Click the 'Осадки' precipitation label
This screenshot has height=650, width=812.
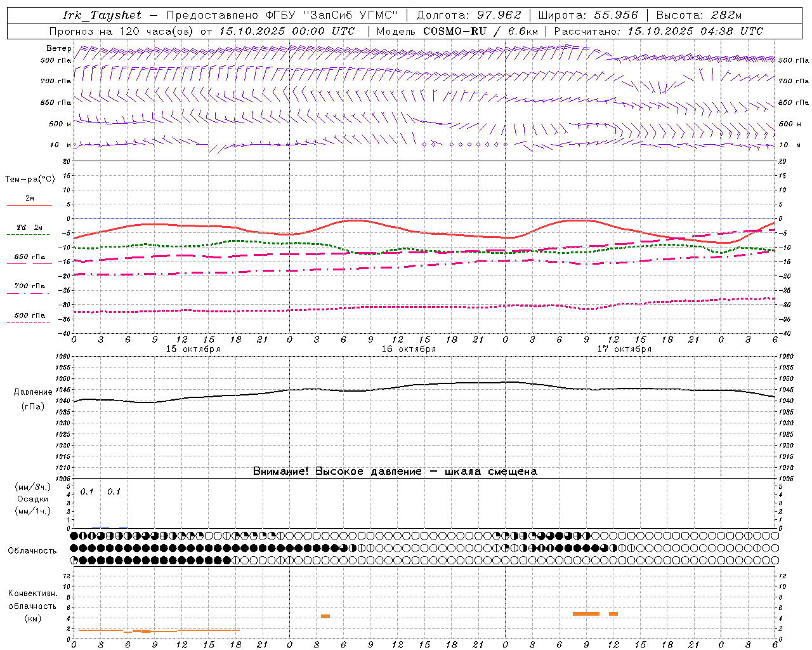32,499
